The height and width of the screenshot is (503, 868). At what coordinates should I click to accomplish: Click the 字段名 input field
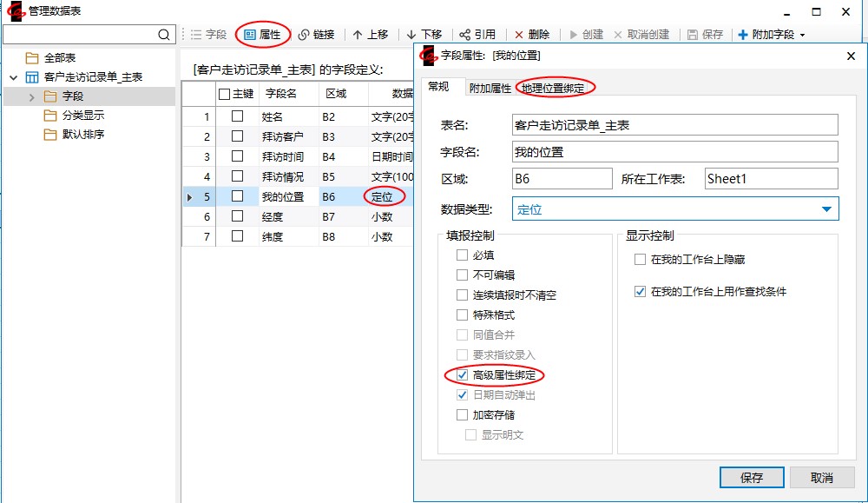coord(674,152)
